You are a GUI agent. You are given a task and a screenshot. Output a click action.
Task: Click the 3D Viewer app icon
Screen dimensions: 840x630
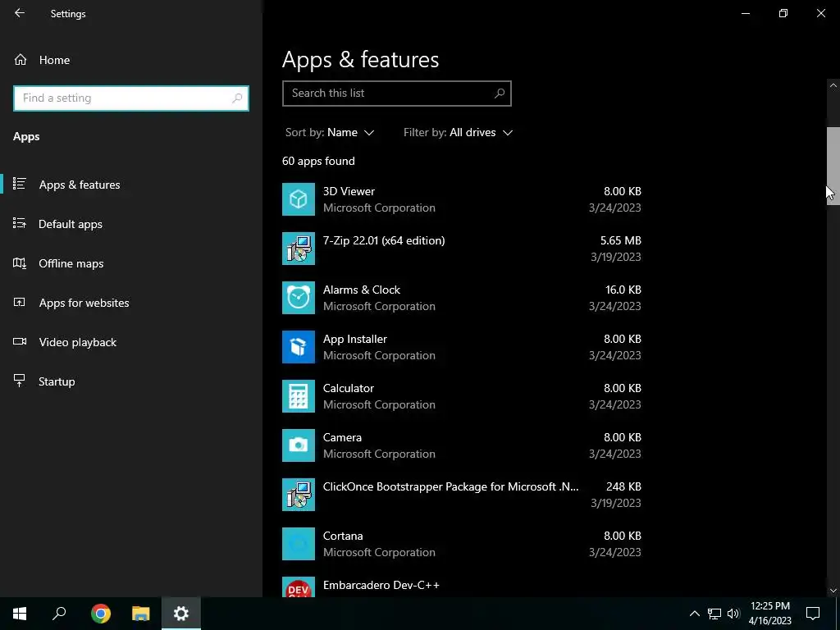click(x=299, y=199)
